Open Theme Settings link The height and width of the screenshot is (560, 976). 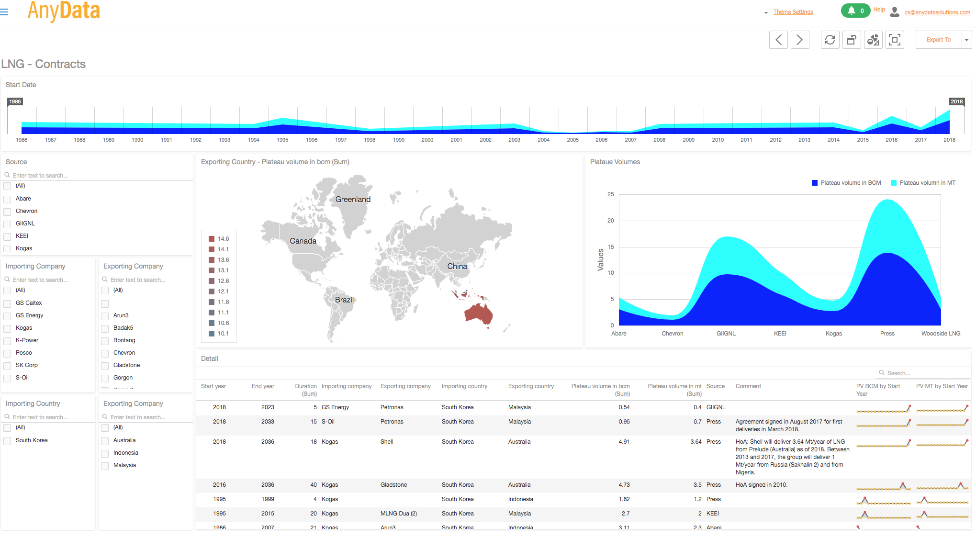793,12
